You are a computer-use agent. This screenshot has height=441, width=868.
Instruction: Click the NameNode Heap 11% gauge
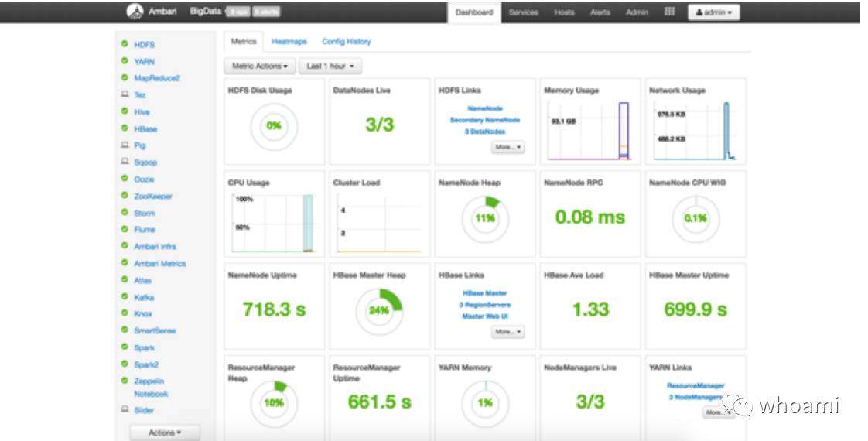point(485,218)
